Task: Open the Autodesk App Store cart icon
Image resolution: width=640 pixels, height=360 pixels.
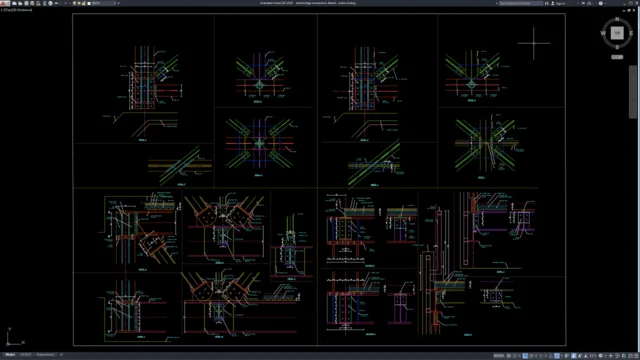Action: pyautogui.click(x=583, y=3)
